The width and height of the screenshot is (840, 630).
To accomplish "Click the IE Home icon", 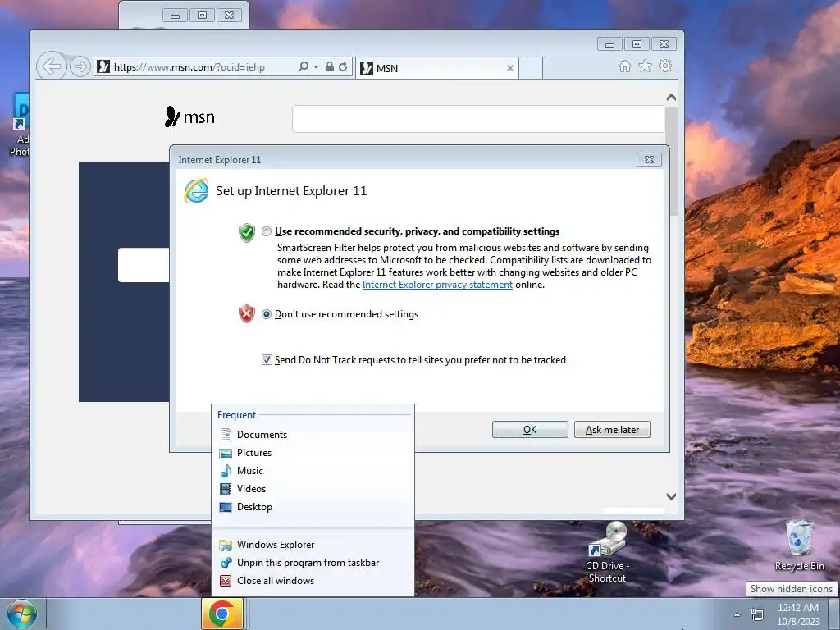I will 624,66.
